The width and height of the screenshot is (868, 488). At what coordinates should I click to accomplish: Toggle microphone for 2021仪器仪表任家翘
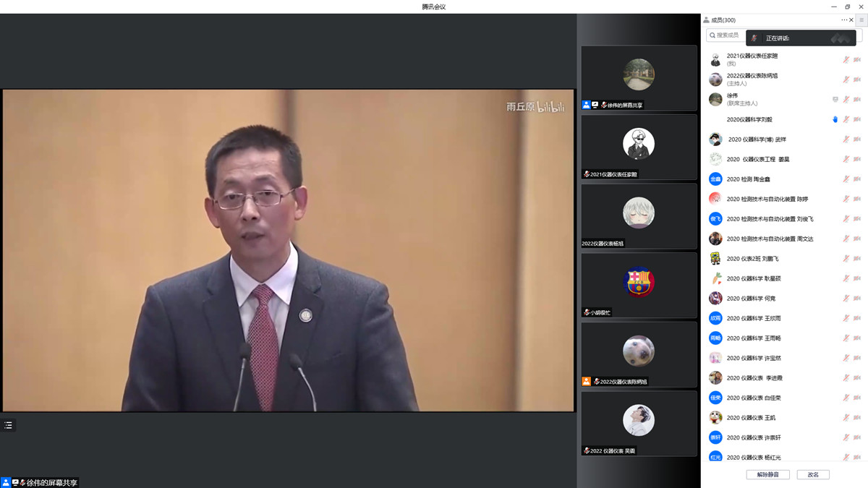[846, 59]
